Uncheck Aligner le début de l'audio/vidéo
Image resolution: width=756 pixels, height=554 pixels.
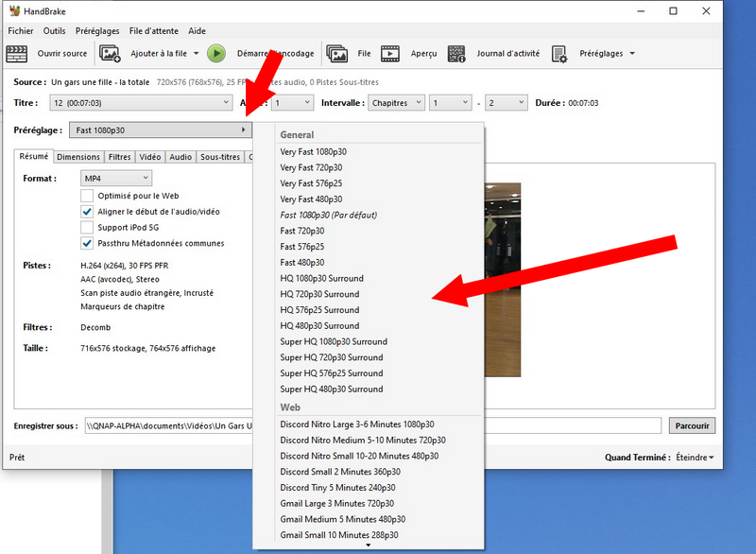[x=87, y=212]
